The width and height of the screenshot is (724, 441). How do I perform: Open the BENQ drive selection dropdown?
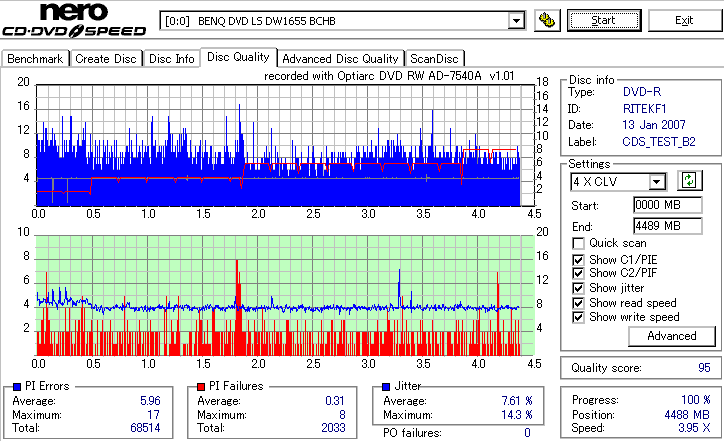[516, 21]
